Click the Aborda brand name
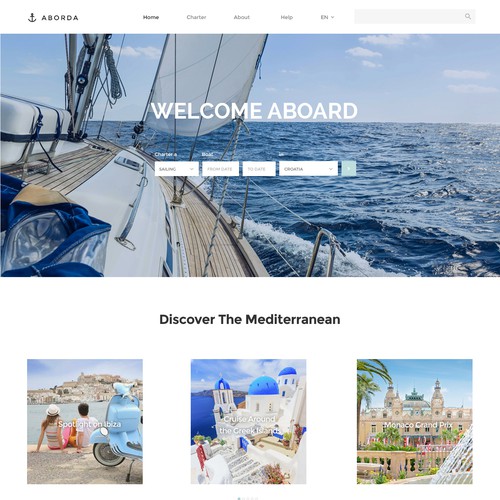Screen dimensions: 500x500 point(60,18)
